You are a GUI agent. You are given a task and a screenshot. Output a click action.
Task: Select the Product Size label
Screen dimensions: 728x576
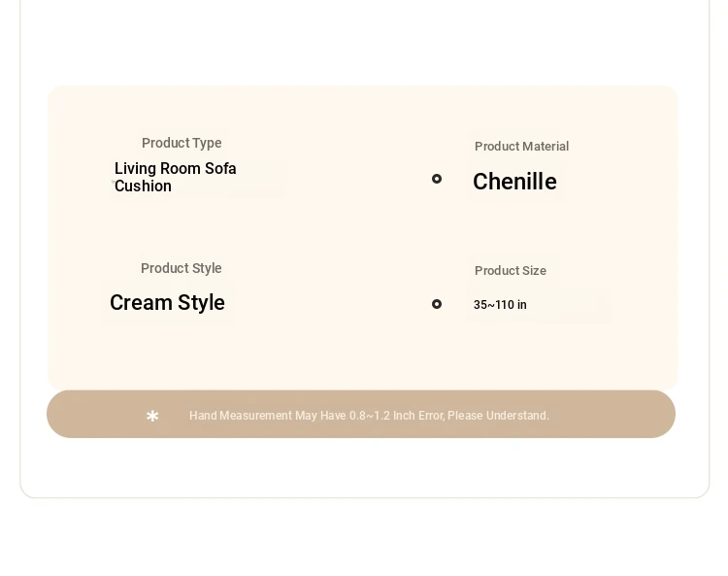point(510,271)
